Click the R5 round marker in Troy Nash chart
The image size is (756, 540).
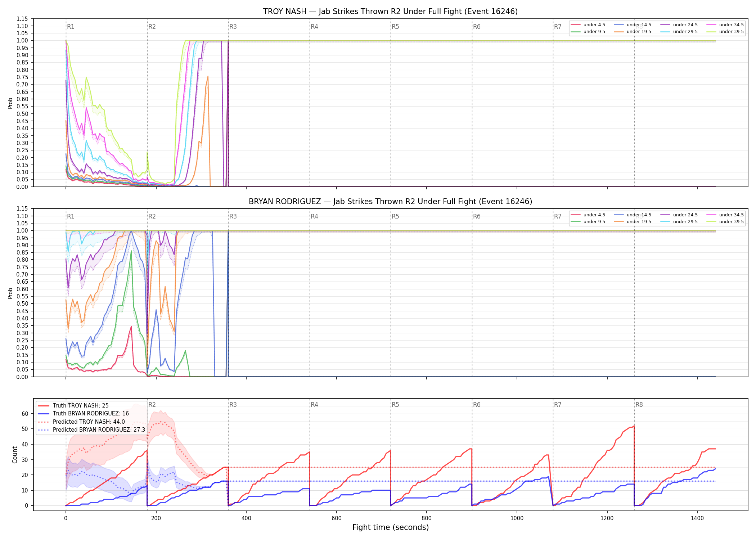coord(395,27)
